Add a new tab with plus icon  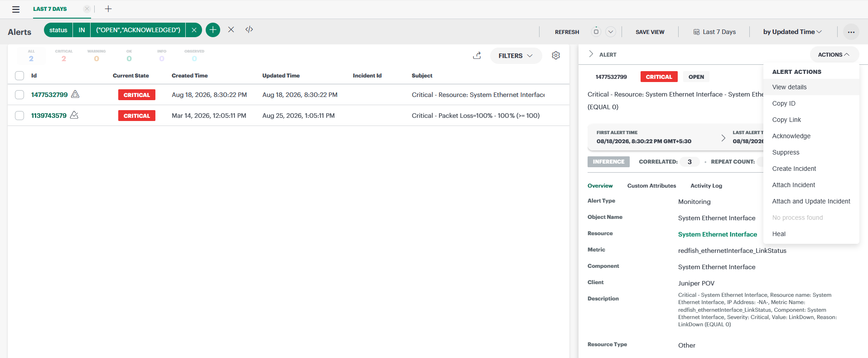coord(108,9)
